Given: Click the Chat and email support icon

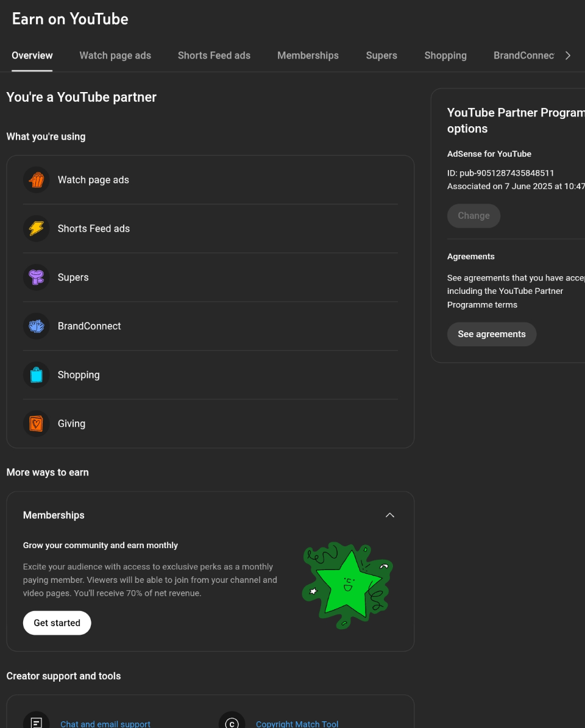Looking at the screenshot, I should (36, 723).
